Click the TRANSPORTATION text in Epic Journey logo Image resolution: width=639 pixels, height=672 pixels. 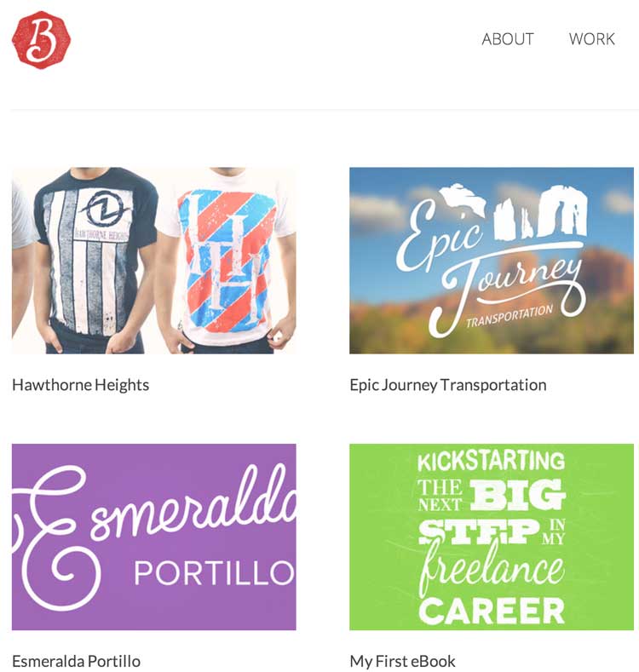(509, 316)
